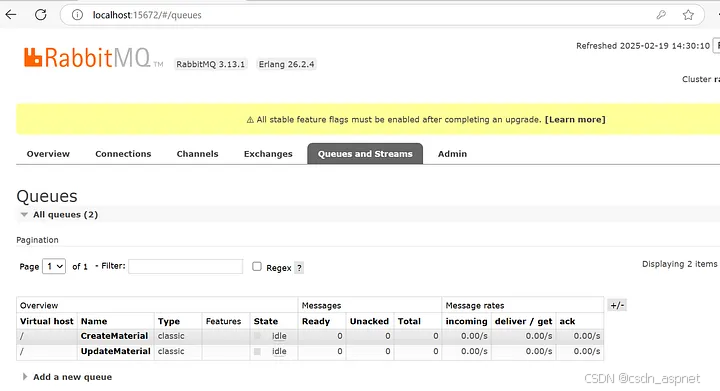Bookmark this page with the star icon

point(688,15)
